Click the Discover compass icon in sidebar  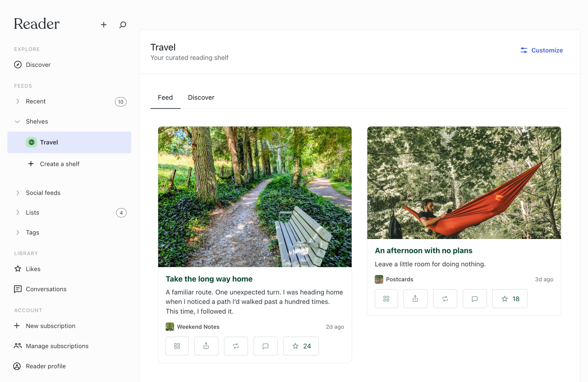click(x=18, y=65)
